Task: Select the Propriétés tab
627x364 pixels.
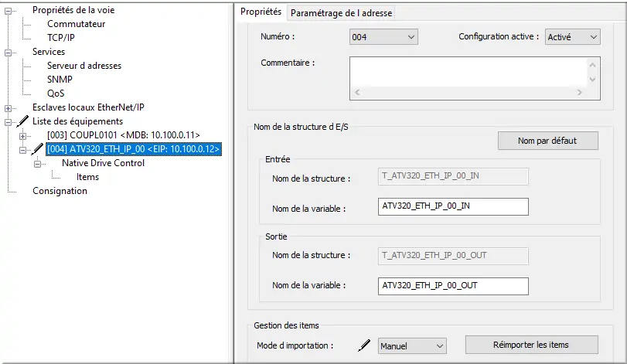Action: tap(261, 12)
